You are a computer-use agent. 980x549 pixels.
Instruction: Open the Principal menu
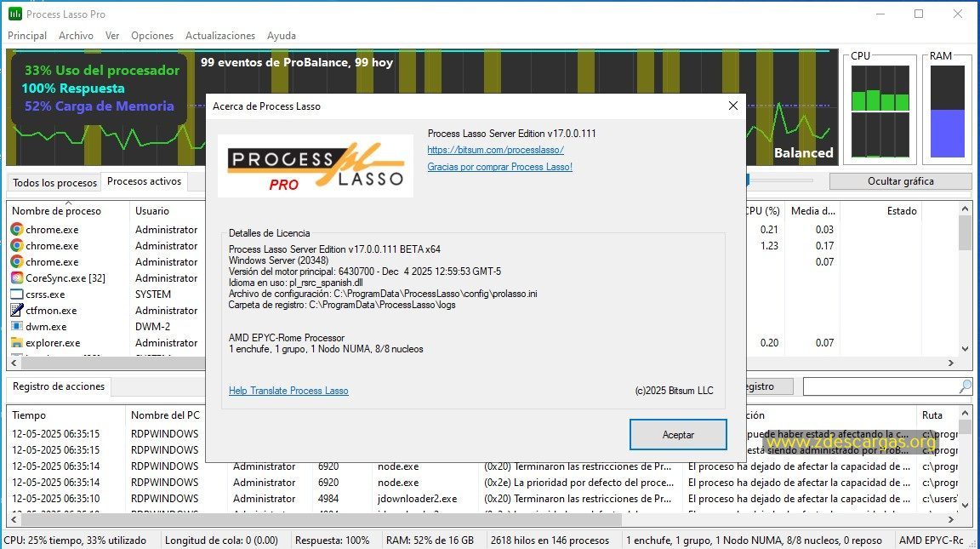click(27, 36)
